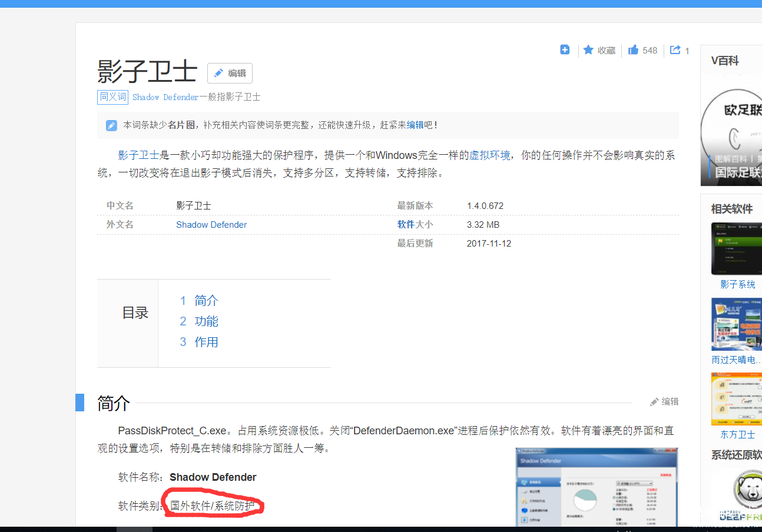Open the 雨过天晴电 link

[x=737, y=360]
